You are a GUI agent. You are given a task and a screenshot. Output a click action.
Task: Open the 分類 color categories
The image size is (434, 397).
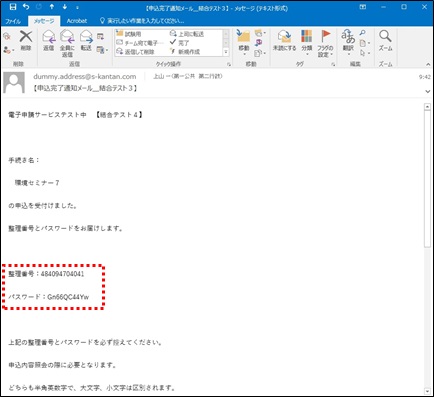tap(307, 43)
